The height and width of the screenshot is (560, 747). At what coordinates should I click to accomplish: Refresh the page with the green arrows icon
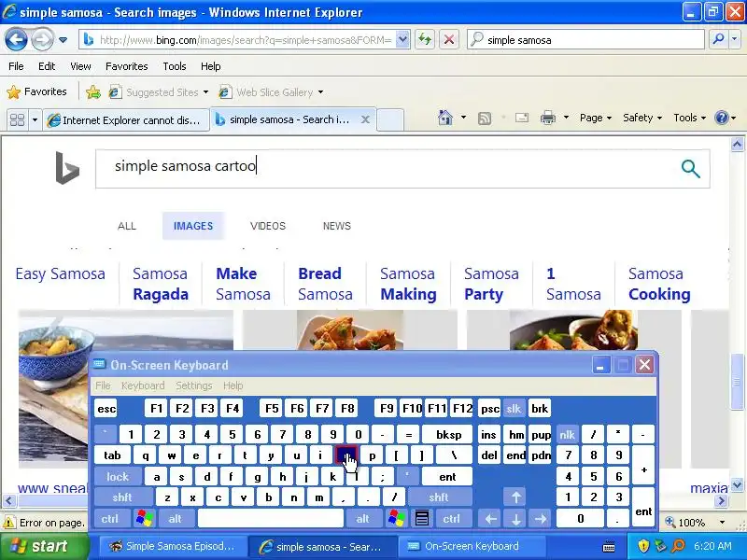pyautogui.click(x=425, y=39)
